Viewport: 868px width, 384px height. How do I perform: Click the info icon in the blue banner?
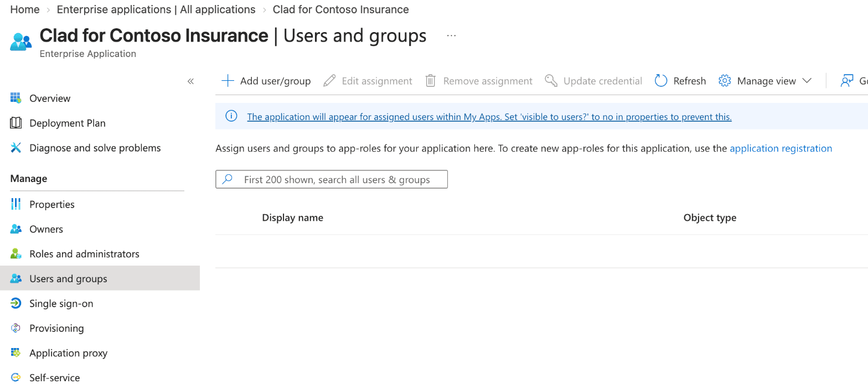[231, 116]
